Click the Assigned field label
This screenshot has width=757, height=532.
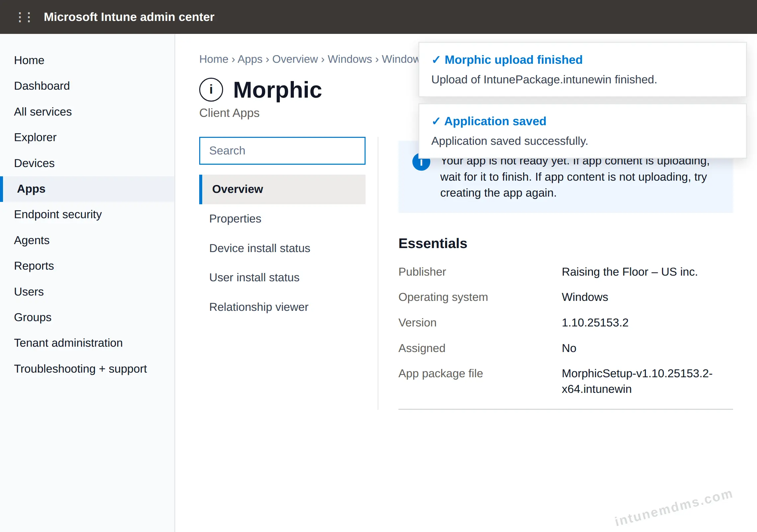(422, 348)
